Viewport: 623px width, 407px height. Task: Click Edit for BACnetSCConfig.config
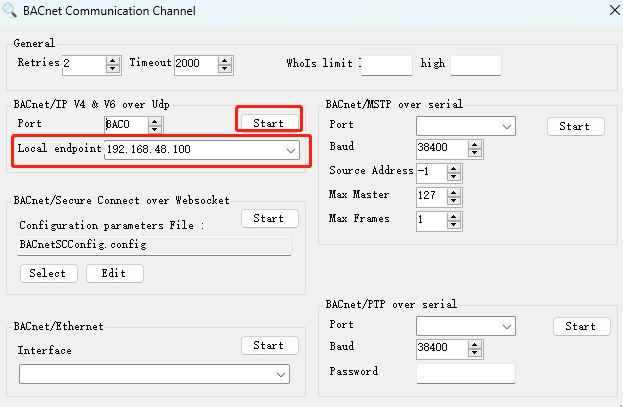pyautogui.click(x=114, y=273)
